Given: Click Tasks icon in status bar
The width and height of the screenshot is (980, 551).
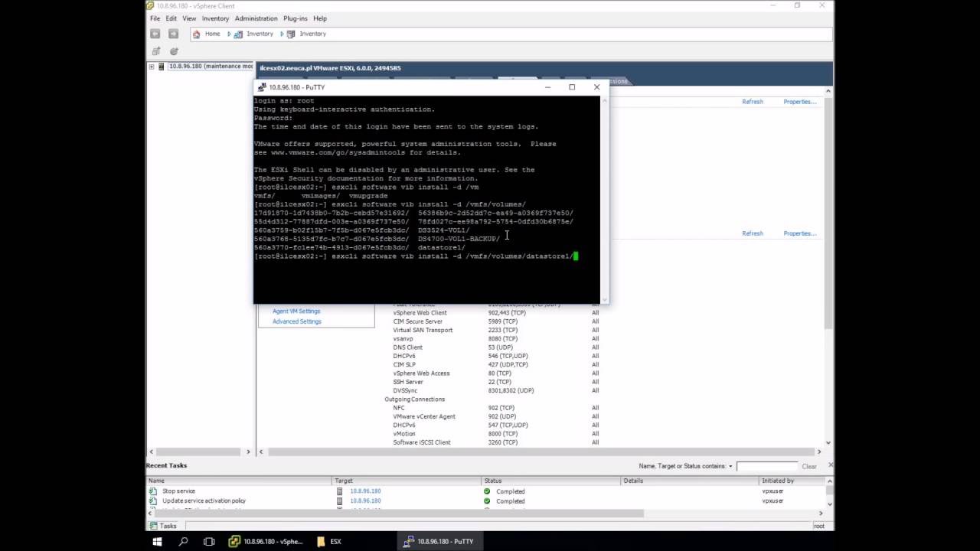Looking at the screenshot, I should tap(154, 526).
